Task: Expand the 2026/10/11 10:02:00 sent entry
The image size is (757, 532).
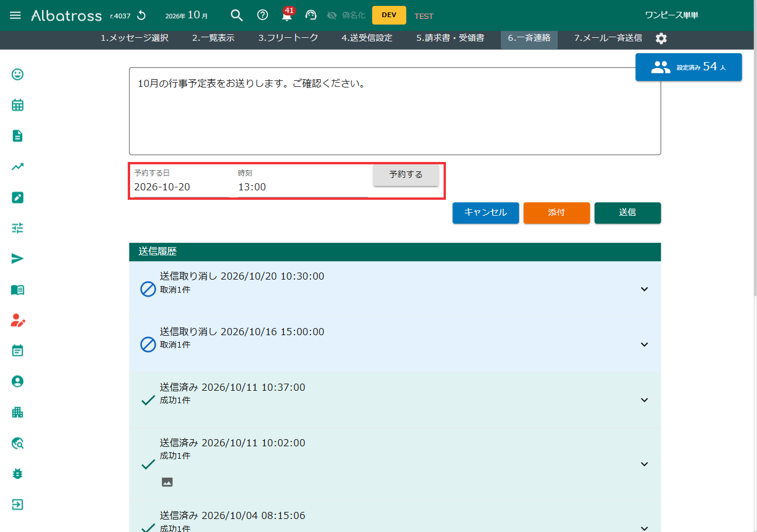Action: tap(645, 464)
